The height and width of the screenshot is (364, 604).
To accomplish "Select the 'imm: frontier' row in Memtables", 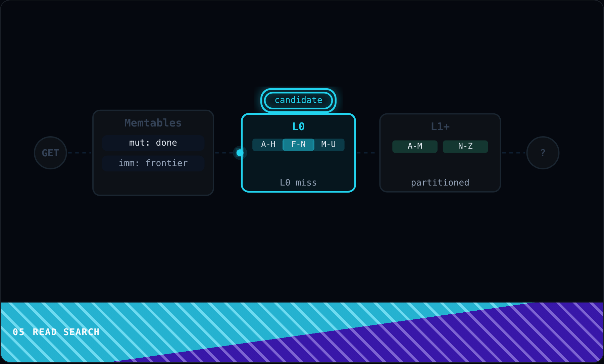I will click(x=153, y=163).
